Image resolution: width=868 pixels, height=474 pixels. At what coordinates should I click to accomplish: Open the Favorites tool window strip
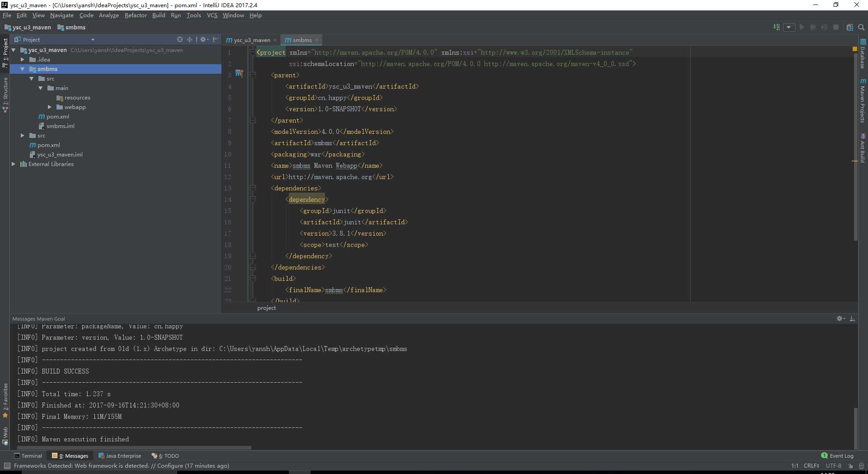tap(5, 401)
